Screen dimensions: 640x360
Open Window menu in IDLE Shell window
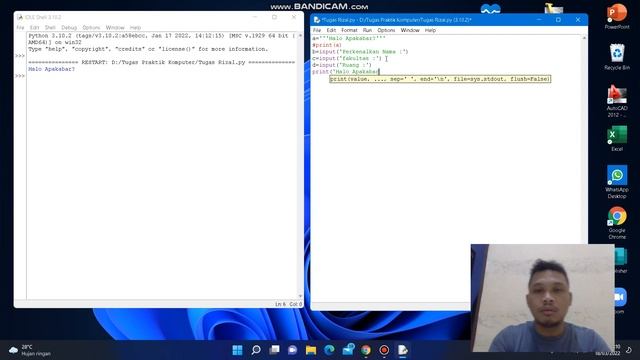[x=115, y=28]
